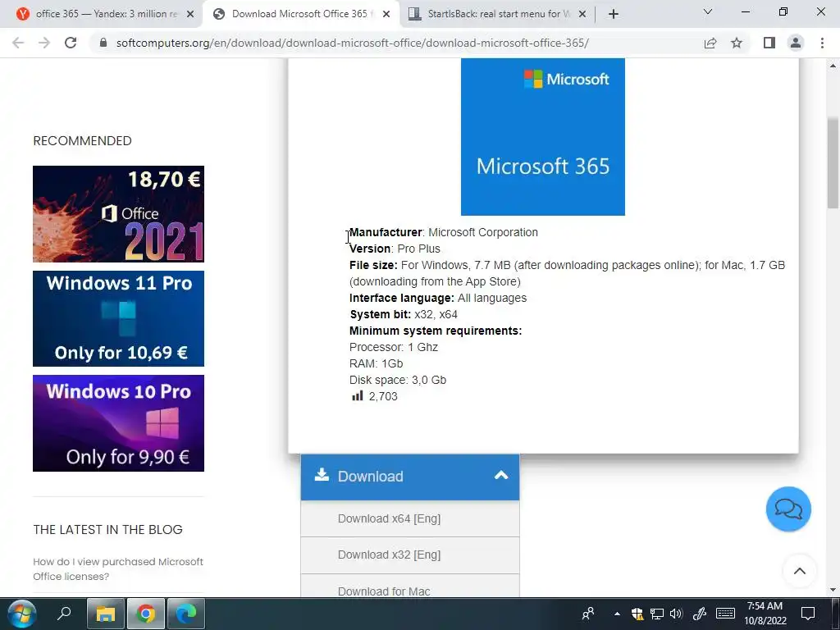The image size is (840, 630).
Task: Open the browser side panel
Action: [769, 43]
